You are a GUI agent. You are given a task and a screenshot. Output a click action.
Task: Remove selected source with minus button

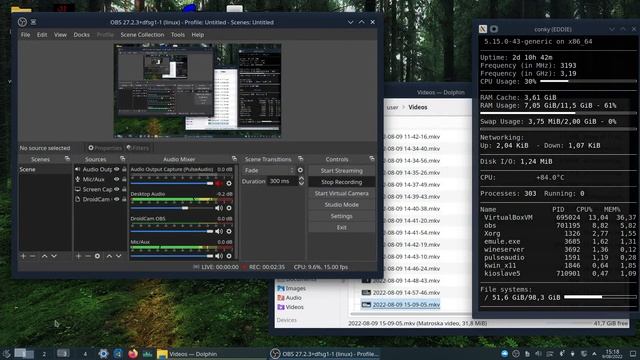pos(88,256)
